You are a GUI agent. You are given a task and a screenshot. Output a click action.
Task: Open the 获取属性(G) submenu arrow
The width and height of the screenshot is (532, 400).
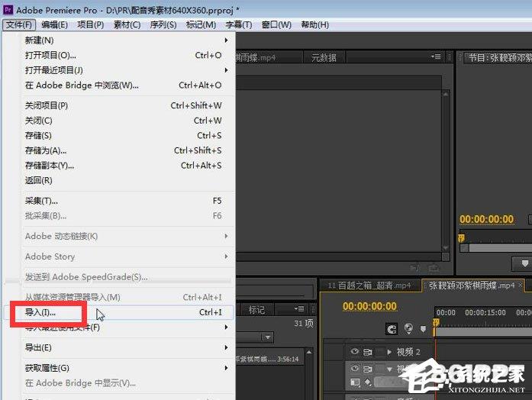tap(226, 368)
